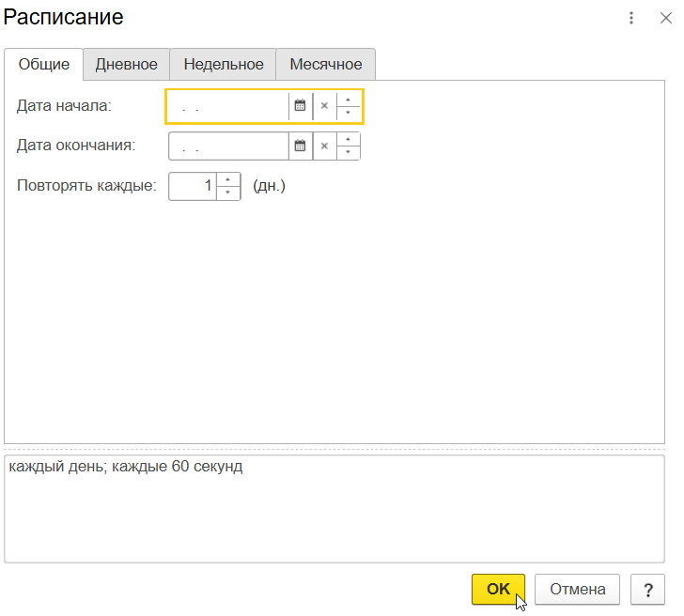The image size is (684, 616).
Task: Open calendar picker for Дата окончания
Action: coord(300,146)
